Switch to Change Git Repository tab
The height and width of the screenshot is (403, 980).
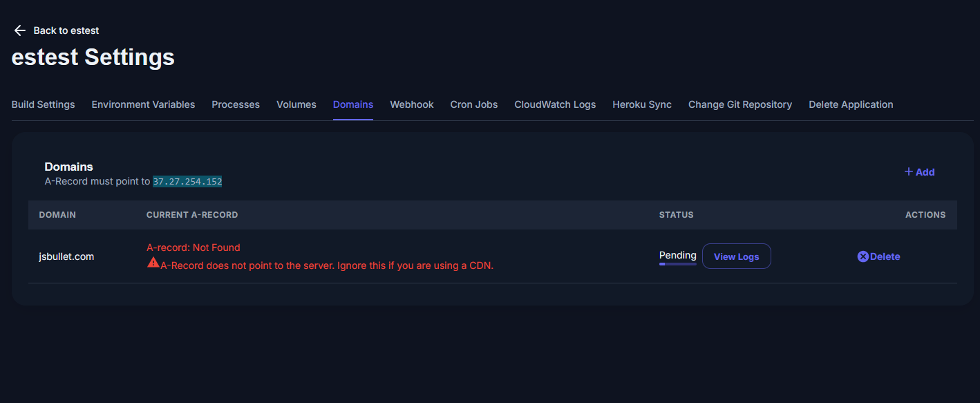[x=739, y=104]
